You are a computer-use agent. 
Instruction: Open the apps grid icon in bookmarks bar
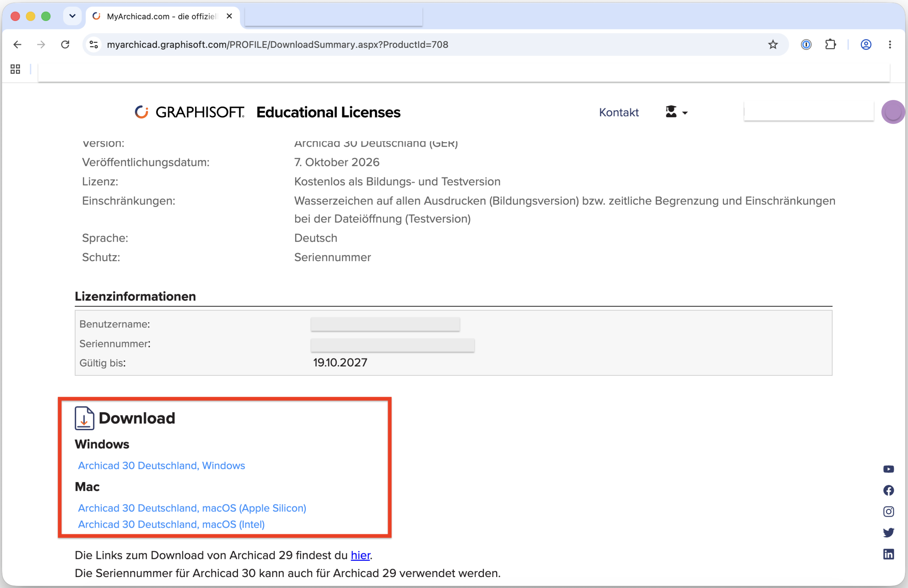point(15,69)
